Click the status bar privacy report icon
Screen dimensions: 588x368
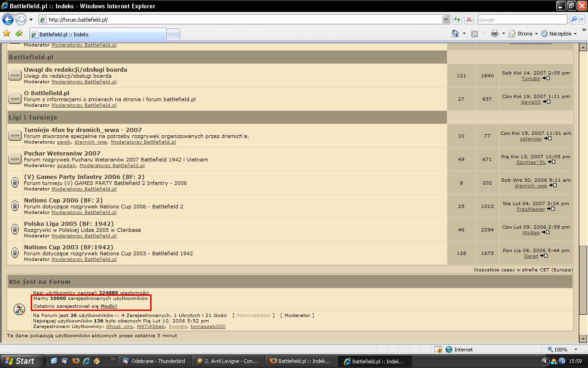(x=438, y=350)
